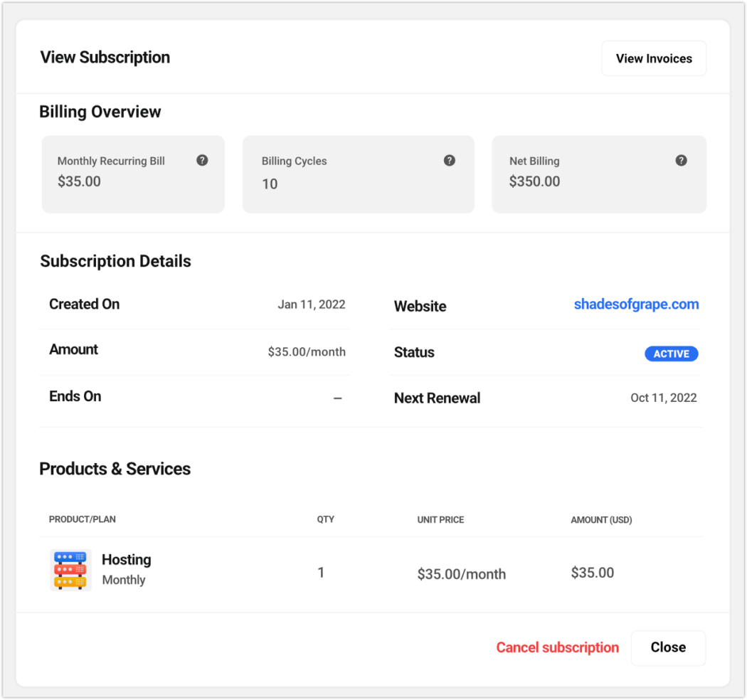The image size is (747, 700).
Task: Click the Jan 11, 2022 created date
Action: pos(312,304)
